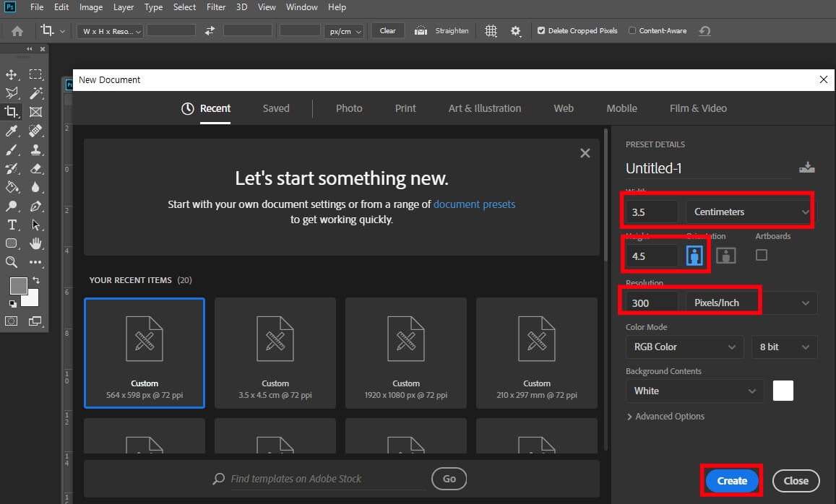The width and height of the screenshot is (836, 504).
Task: Enable the Content-Aware checkbox
Action: click(632, 30)
